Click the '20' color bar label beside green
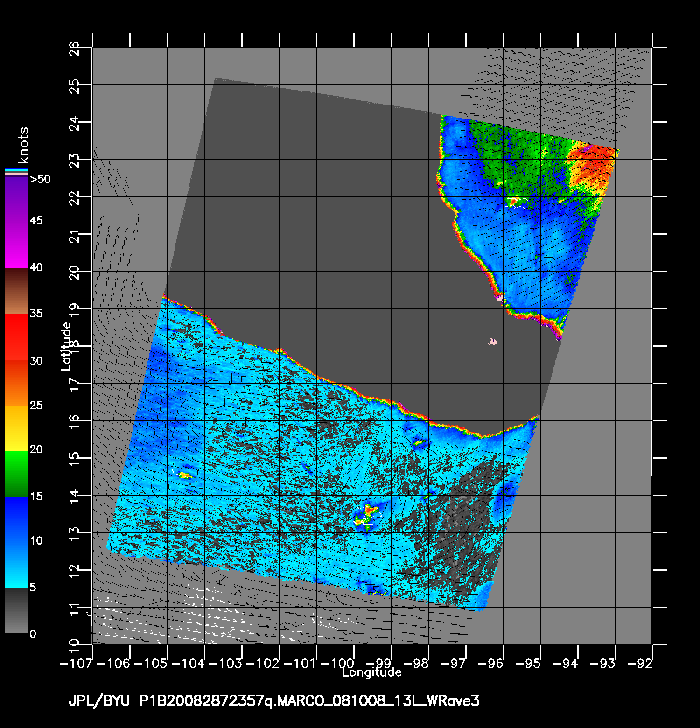This screenshot has width=700, height=728. 36,449
